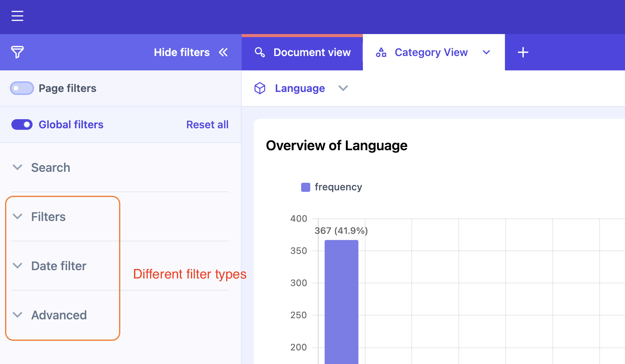
Task: Click the 367 (41.9%) frequency bar
Action: click(341, 302)
